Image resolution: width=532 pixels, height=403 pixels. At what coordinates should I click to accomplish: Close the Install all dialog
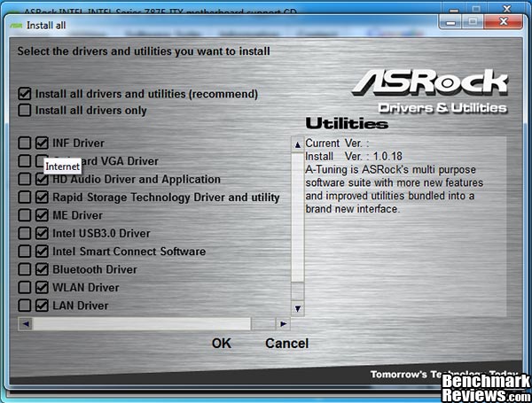[x=506, y=24]
